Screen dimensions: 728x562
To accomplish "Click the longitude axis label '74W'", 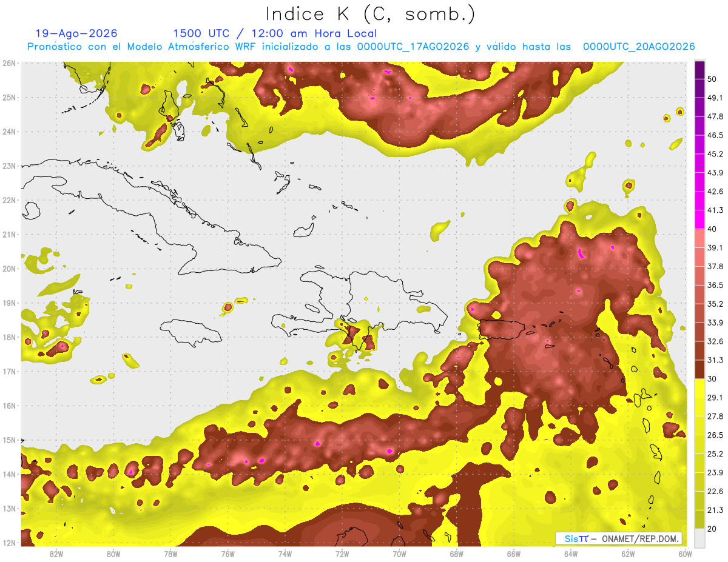I will pyautogui.click(x=285, y=554).
